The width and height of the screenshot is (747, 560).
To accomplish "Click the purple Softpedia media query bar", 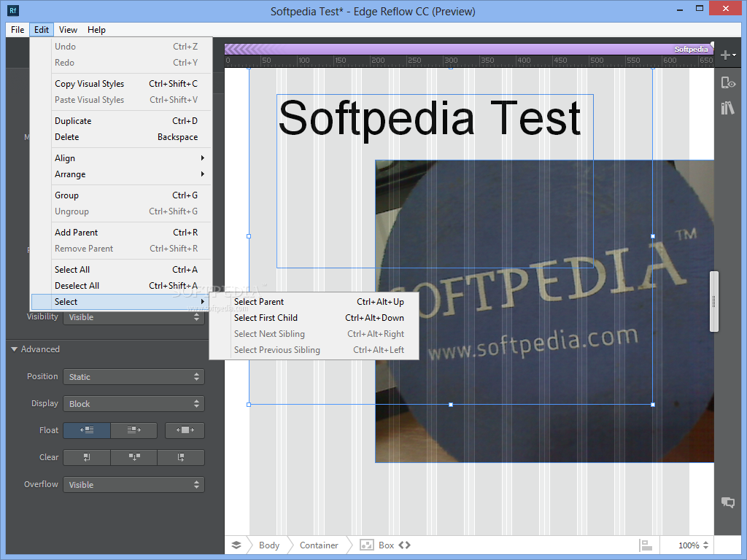I will [469, 49].
